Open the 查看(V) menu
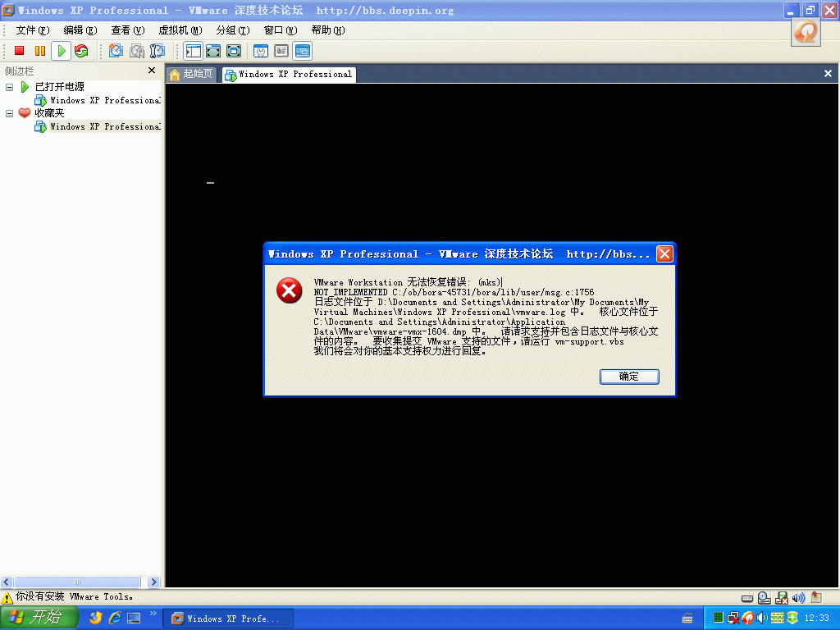This screenshot has height=630, width=840. 127,30
